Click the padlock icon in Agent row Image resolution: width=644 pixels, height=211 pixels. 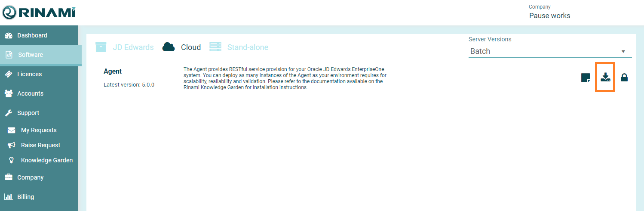624,78
